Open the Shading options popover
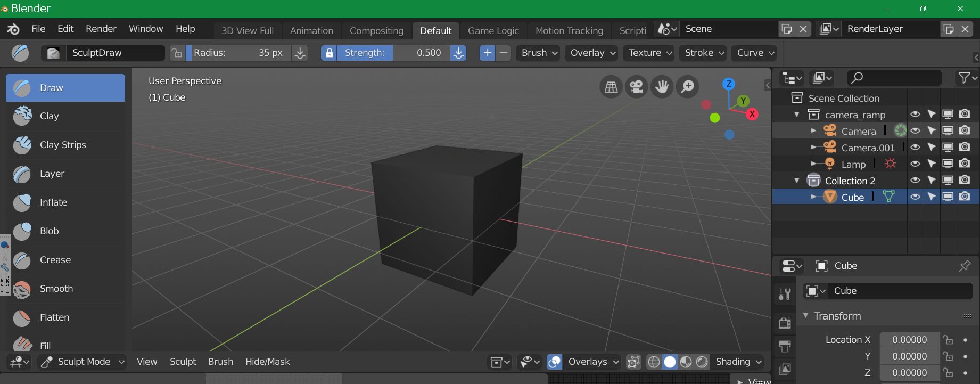 [738, 362]
